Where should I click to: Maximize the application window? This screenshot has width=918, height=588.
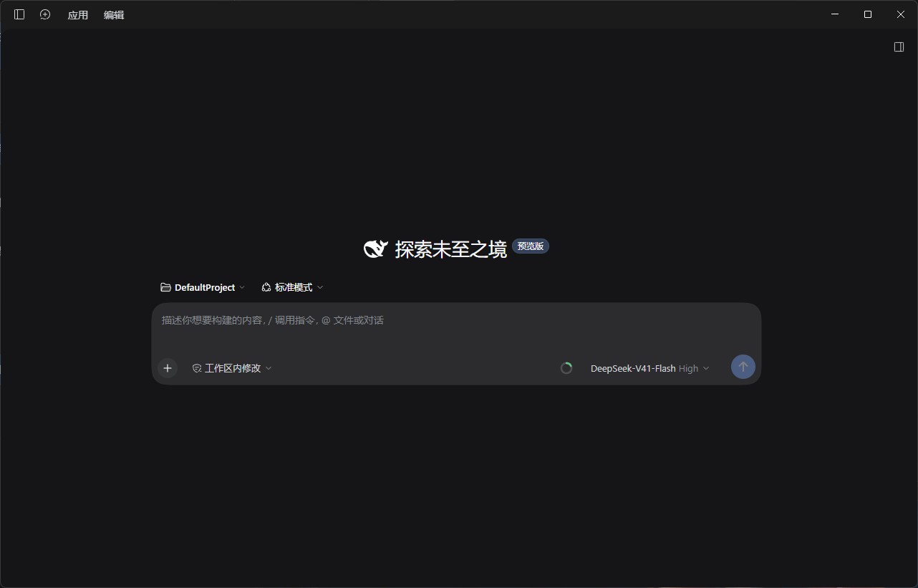point(868,14)
